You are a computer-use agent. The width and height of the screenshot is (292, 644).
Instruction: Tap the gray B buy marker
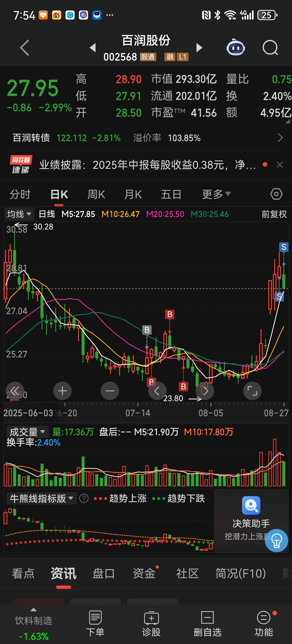coord(147,330)
